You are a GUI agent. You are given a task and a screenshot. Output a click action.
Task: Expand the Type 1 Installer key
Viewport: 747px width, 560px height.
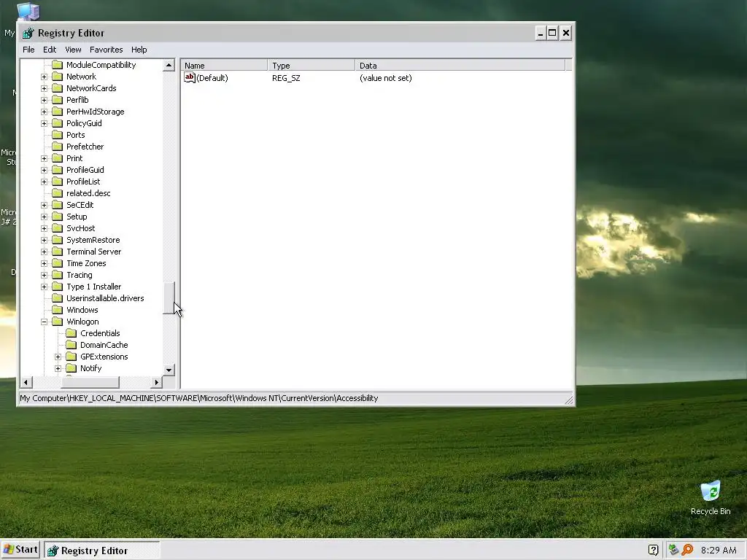click(44, 287)
